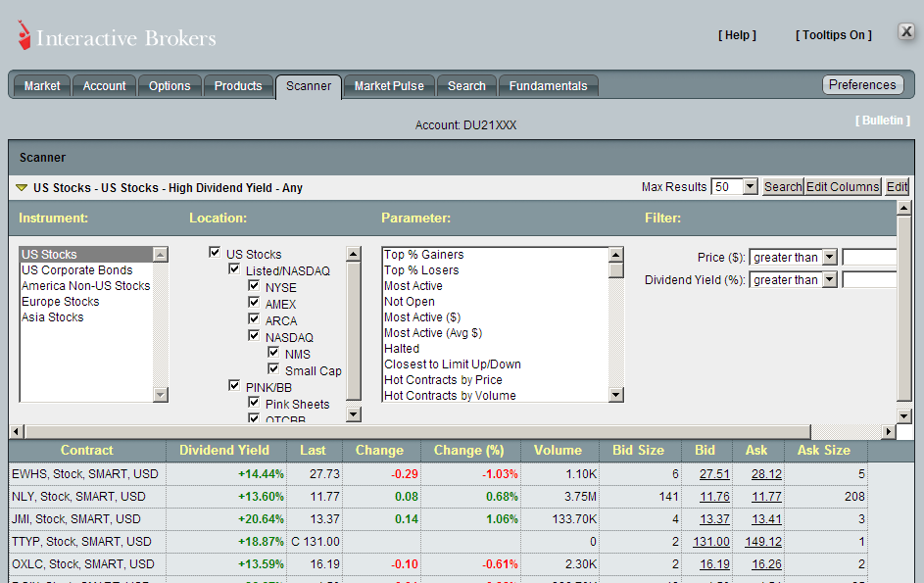
Task: Open the Max Results dropdown
Action: (x=734, y=187)
